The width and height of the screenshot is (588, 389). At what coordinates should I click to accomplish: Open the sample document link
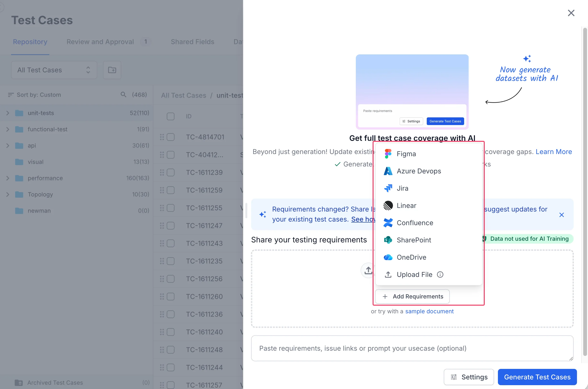coord(429,311)
